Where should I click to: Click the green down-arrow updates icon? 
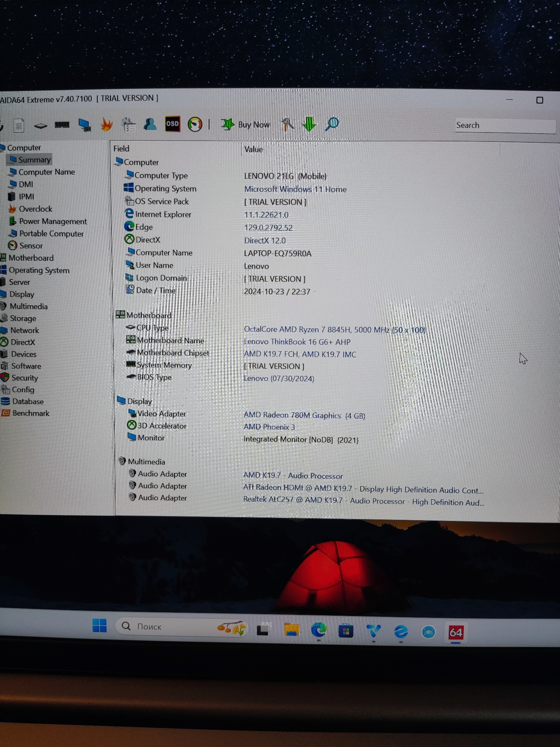tap(309, 124)
